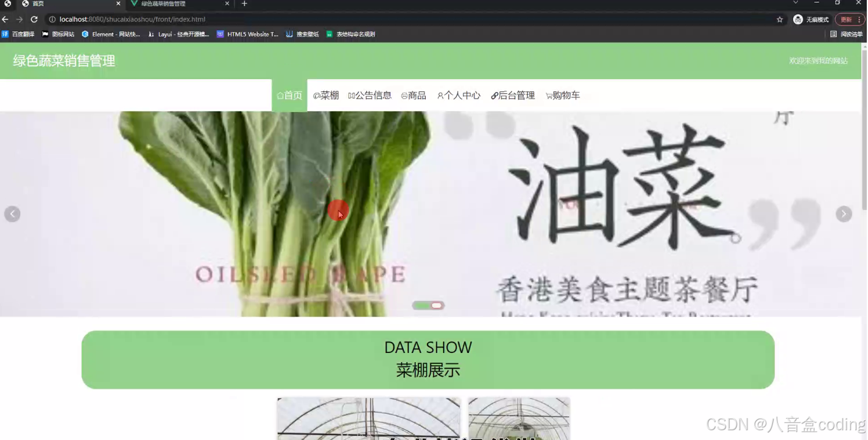
Task: Open the 无痕模式 incognito profile icon
Action: click(x=811, y=19)
